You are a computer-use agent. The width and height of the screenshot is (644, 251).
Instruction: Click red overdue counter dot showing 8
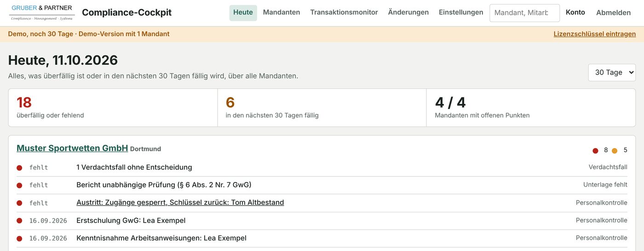(x=595, y=151)
